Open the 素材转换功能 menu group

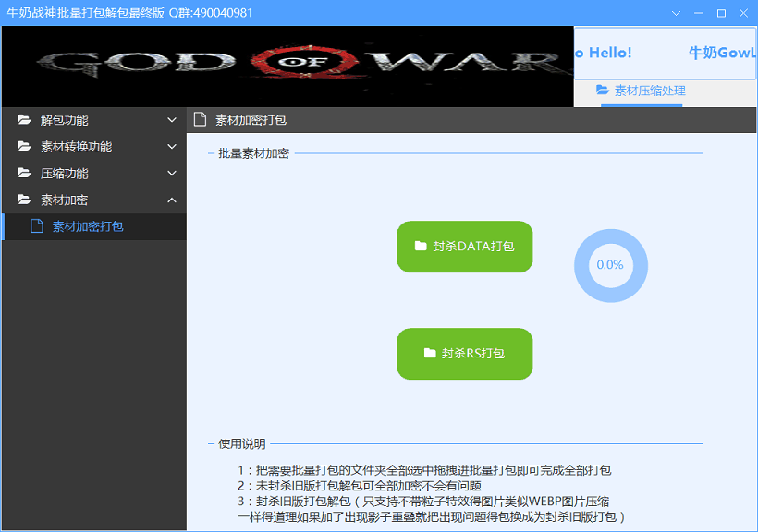pos(94,147)
